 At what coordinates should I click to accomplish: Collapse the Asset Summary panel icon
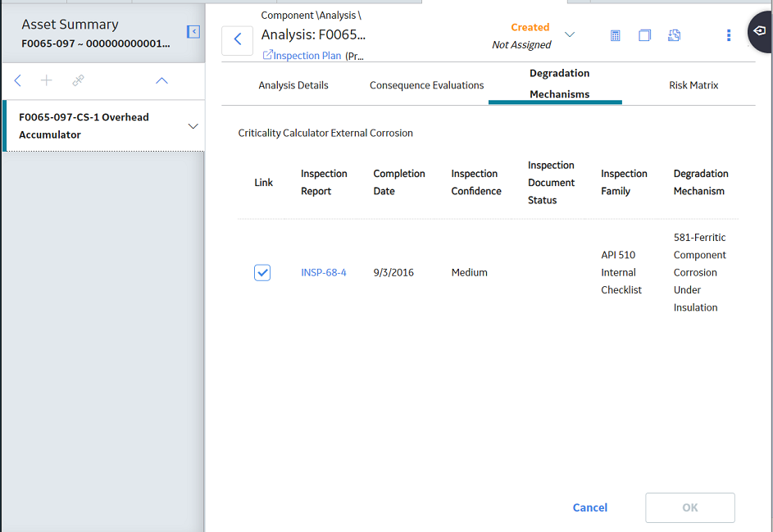point(193,32)
